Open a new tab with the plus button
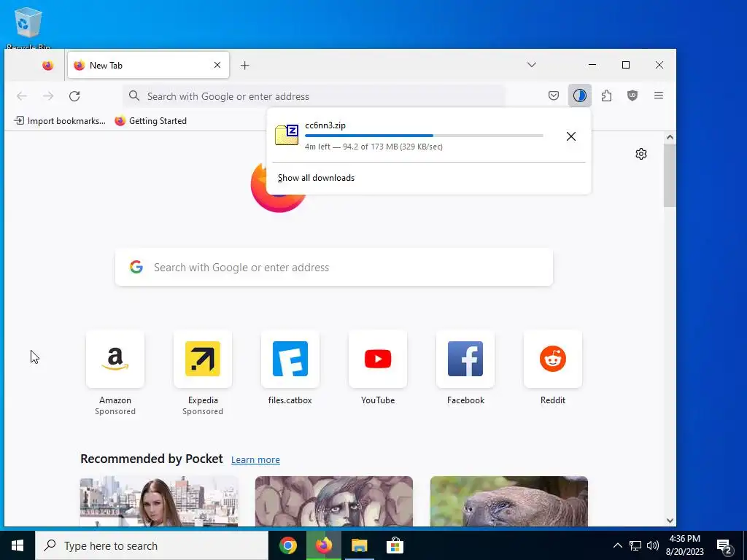This screenshot has height=560, width=747. tap(245, 65)
